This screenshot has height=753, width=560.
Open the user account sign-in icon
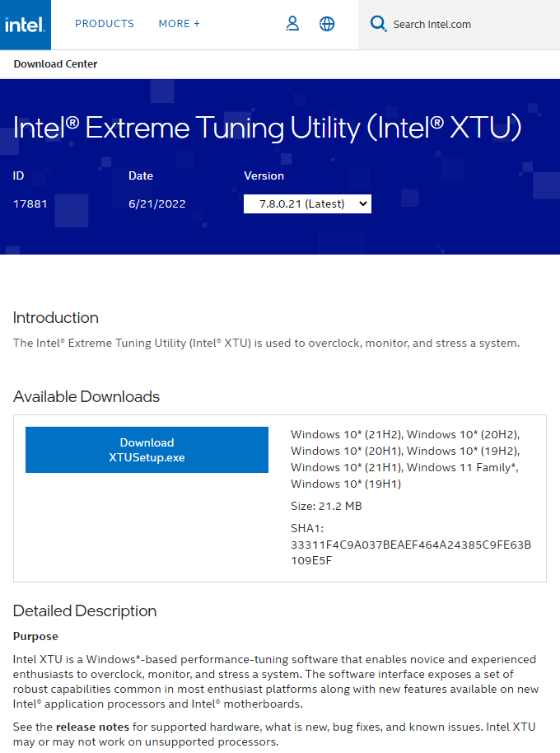[292, 24]
